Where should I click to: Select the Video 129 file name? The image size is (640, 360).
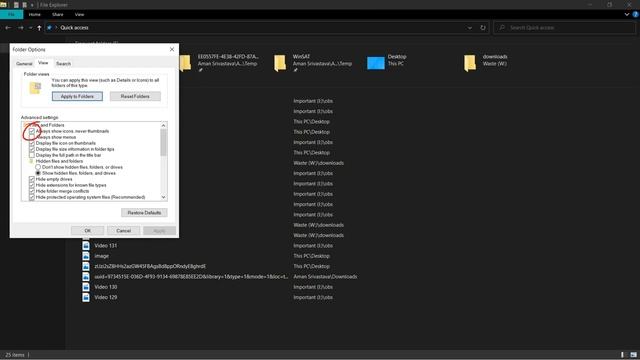106,297
